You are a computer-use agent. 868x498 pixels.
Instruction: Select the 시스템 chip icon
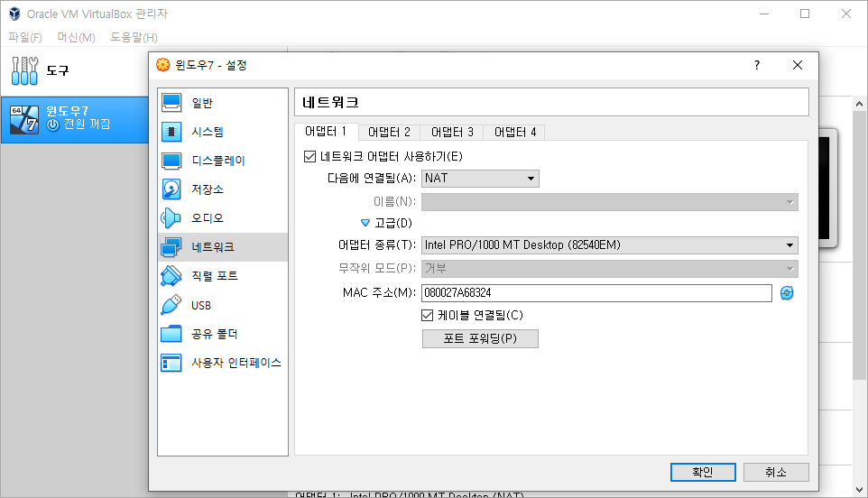[x=171, y=132]
